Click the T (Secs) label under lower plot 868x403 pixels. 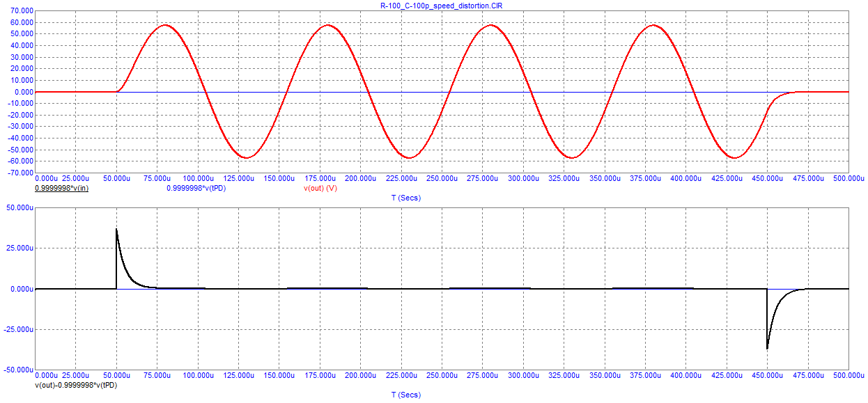(406, 395)
